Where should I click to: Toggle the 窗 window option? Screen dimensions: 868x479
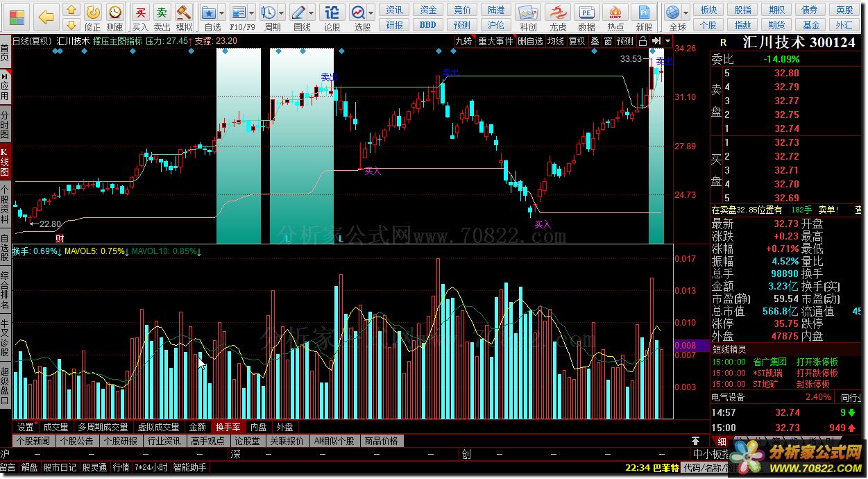tap(608, 41)
